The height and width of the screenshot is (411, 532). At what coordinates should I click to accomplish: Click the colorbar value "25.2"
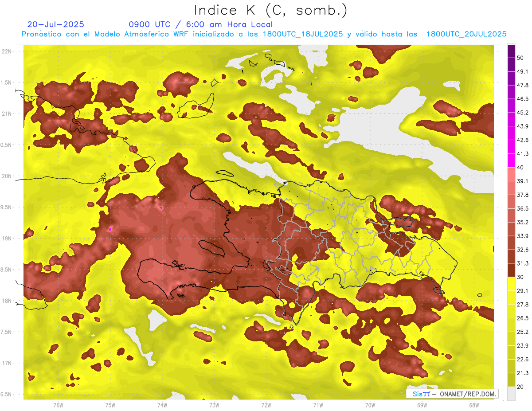[x=523, y=332]
